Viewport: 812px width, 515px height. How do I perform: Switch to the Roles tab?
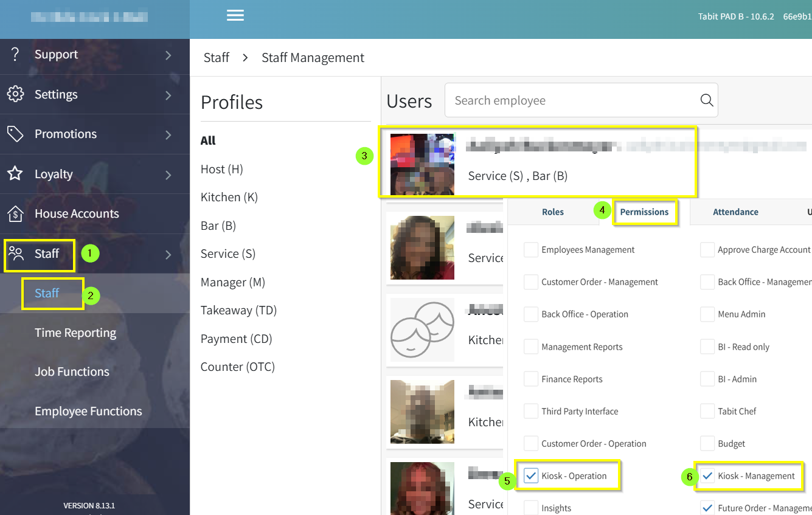(x=552, y=212)
